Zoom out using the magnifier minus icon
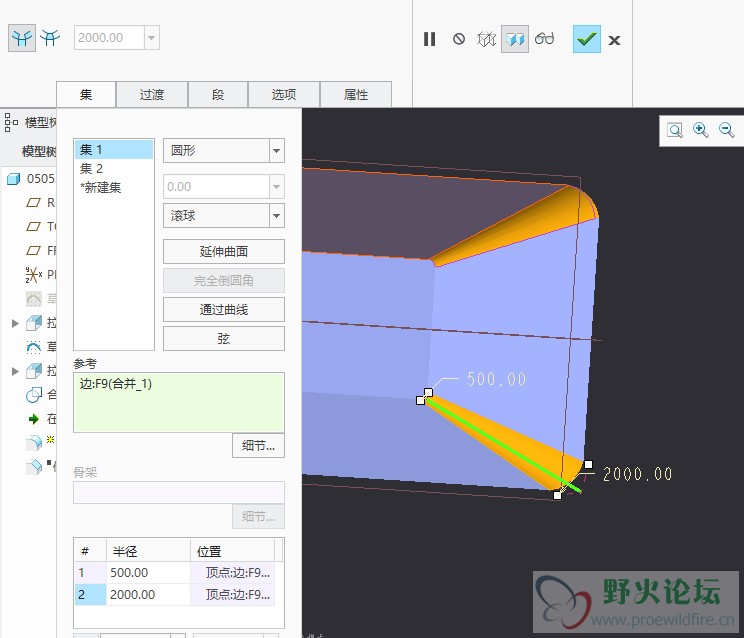Viewport: 744px width, 638px height. click(727, 130)
